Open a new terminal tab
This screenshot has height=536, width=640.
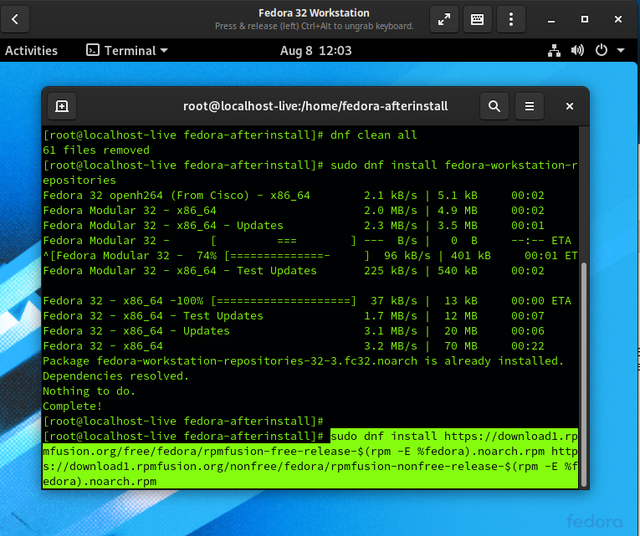point(62,106)
